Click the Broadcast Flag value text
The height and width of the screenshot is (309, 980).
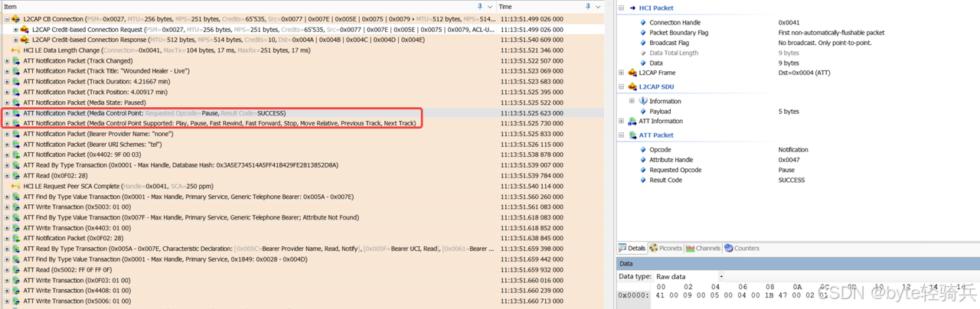tap(826, 43)
